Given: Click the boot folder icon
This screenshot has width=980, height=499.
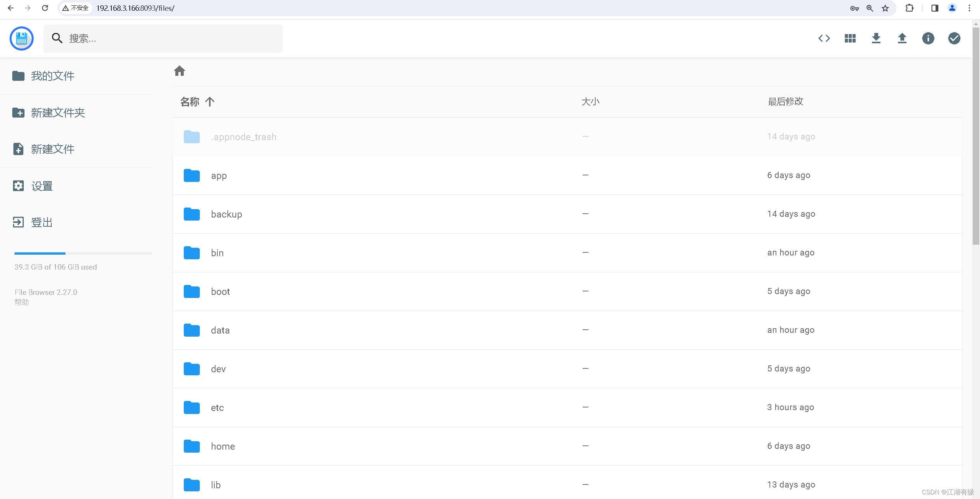Looking at the screenshot, I should (192, 291).
